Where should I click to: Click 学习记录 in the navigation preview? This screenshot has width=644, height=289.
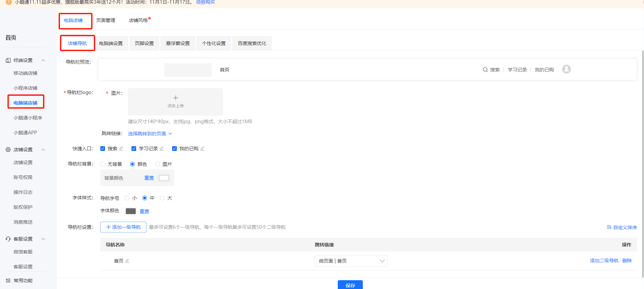[517, 70]
